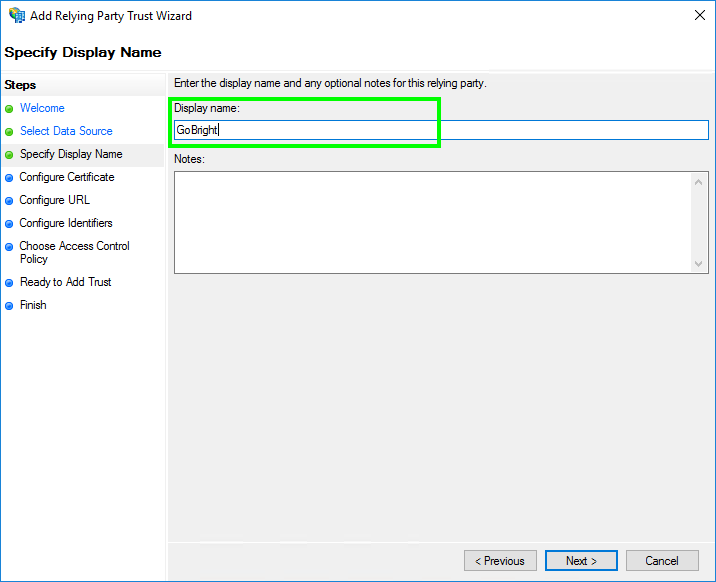The width and height of the screenshot is (716, 582).
Task: Click the Notes scrollbar up arrow
Action: coord(699,181)
